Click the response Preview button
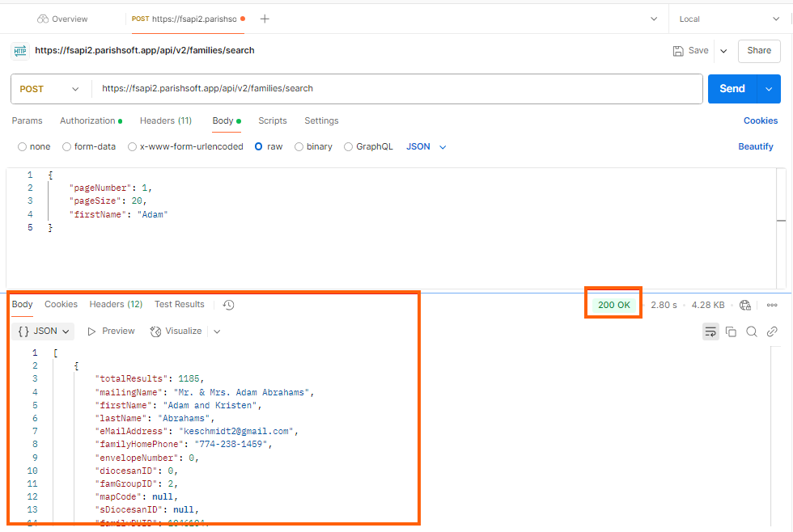The width and height of the screenshot is (793, 532). [x=111, y=331]
